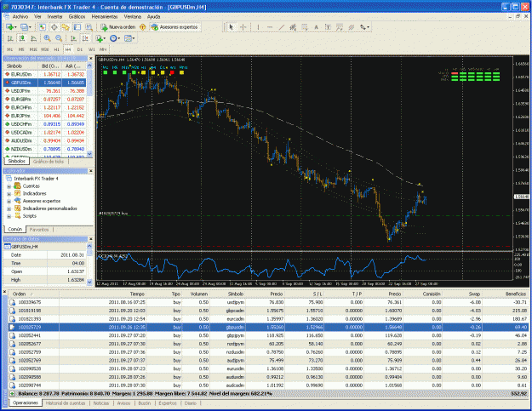Screen dimensions: 532x411
Task: Set timeframe to MN
Action: [x=103, y=49]
